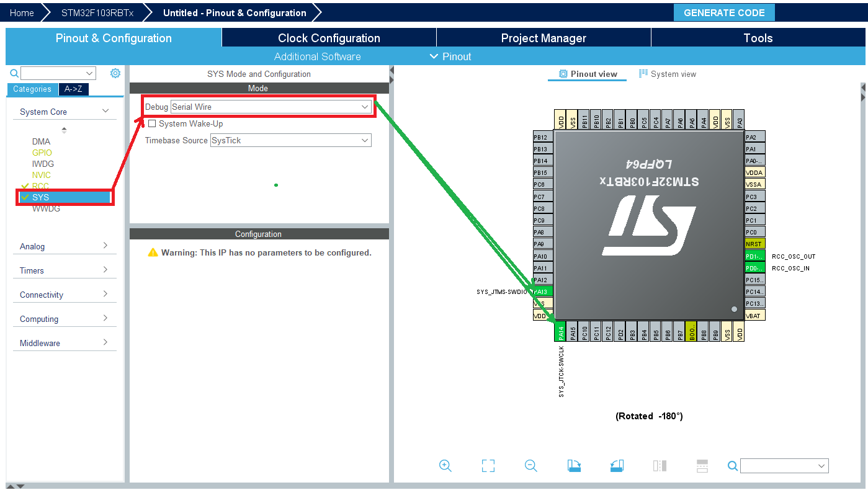Click the PA13 SWDIO pin on chip
The image size is (868, 490).
pos(541,292)
